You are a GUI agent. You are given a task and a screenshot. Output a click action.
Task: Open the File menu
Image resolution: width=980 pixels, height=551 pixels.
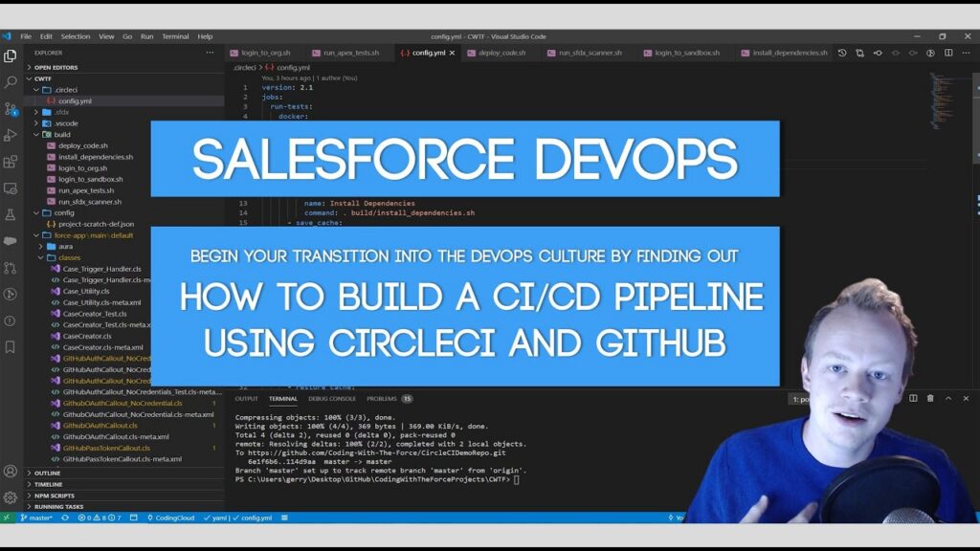[26, 36]
